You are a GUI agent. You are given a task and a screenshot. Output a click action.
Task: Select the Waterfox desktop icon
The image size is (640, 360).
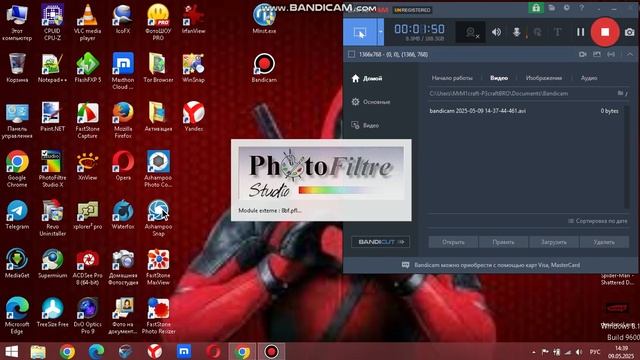tap(123, 215)
